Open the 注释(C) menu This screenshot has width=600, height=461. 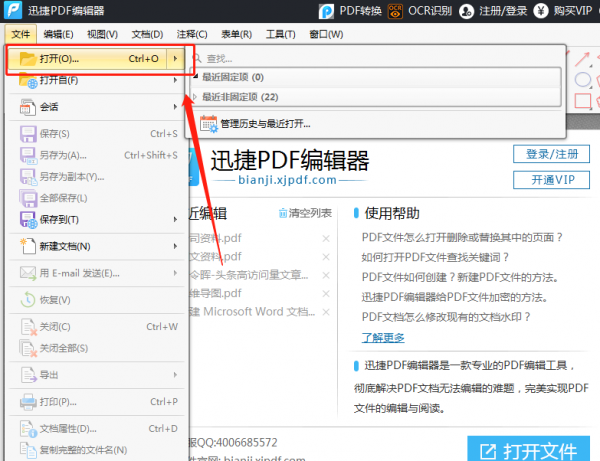192,34
